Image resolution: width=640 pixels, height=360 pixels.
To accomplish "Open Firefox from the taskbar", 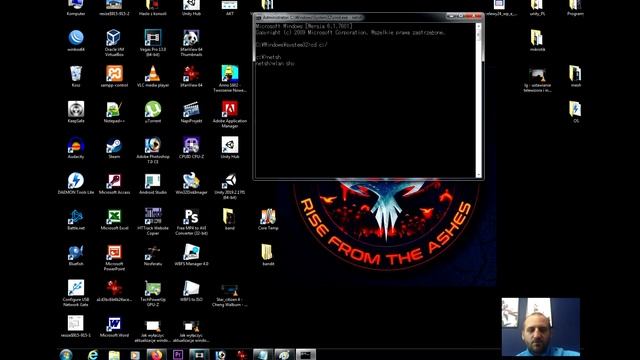I will pyautogui.click(x=157, y=355).
